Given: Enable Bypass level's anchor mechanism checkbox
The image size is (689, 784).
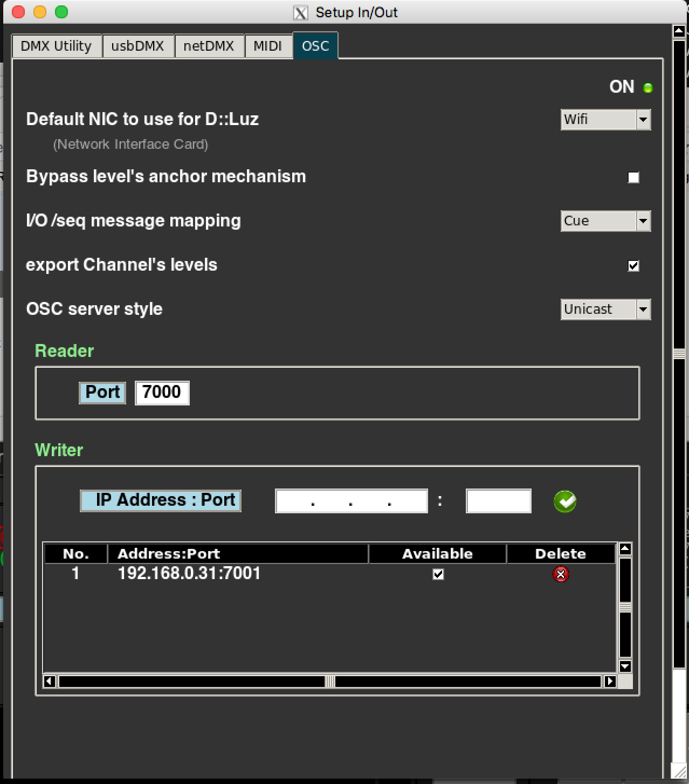Looking at the screenshot, I should pos(633,177).
